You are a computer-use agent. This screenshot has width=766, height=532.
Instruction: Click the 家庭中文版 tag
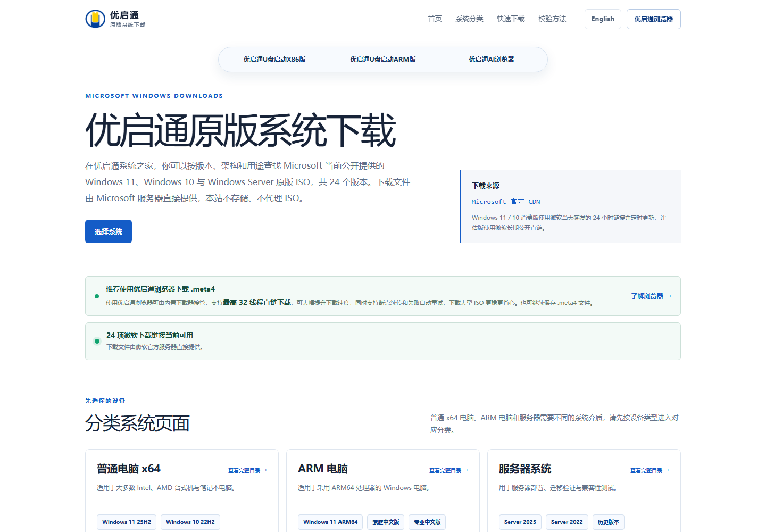point(386,522)
